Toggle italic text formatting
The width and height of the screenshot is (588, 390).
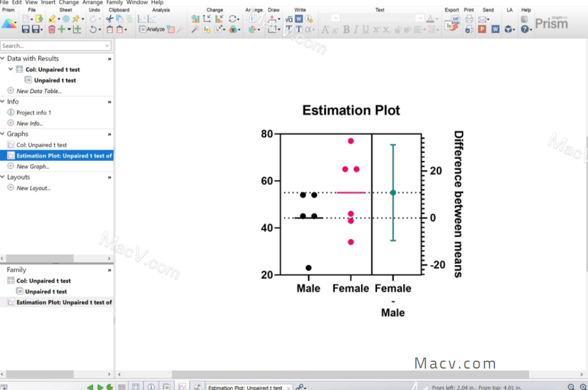click(355, 29)
